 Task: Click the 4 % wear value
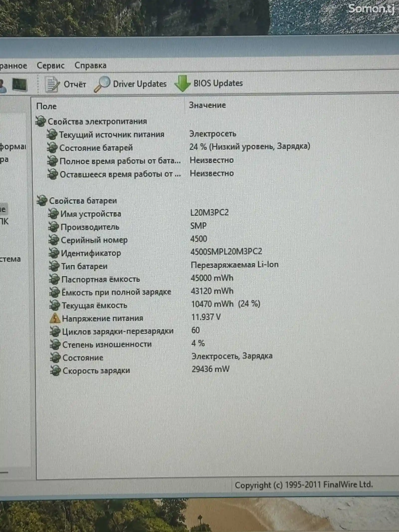click(198, 343)
